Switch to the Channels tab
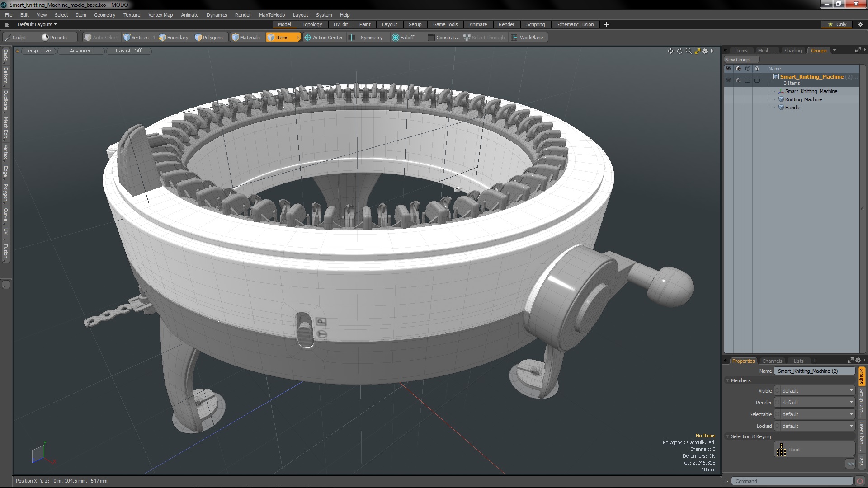This screenshot has height=488, width=868. click(x=772, y=361)
